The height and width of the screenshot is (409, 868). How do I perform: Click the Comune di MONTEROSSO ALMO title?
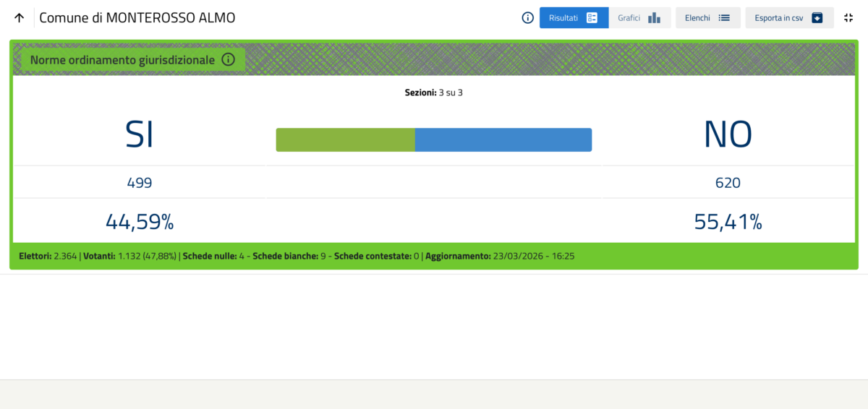[x=137, y=18]
